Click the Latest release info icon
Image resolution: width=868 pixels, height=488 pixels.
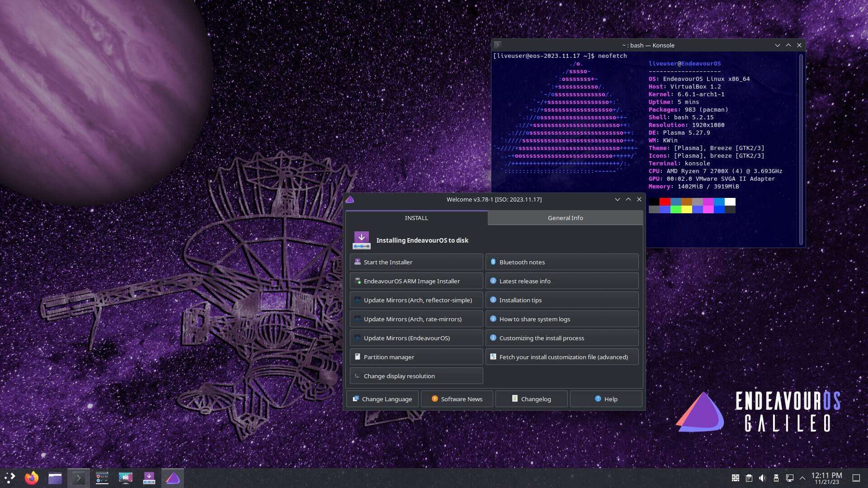(494, 281)
